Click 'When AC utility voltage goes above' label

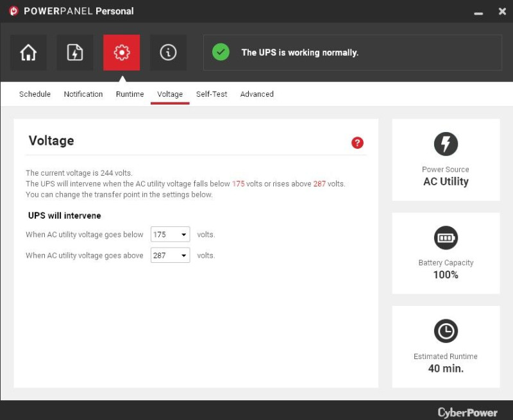(85, 255)
